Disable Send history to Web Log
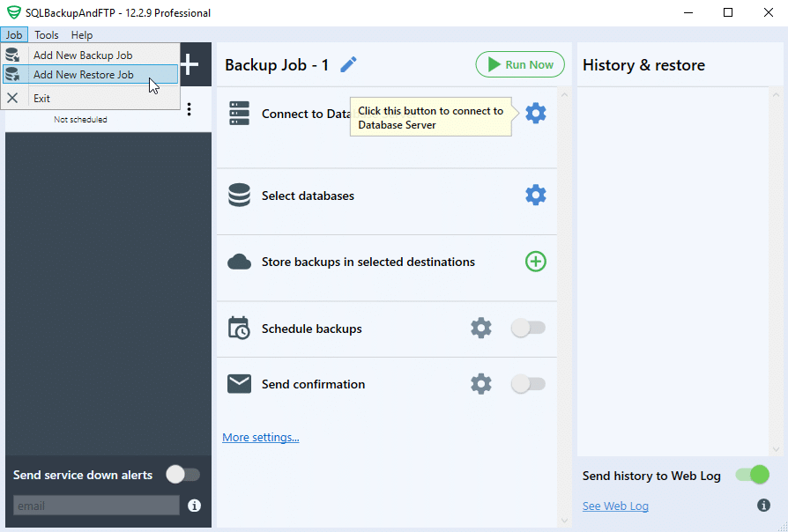The image size is (788, 532). (x=751, y=475)
